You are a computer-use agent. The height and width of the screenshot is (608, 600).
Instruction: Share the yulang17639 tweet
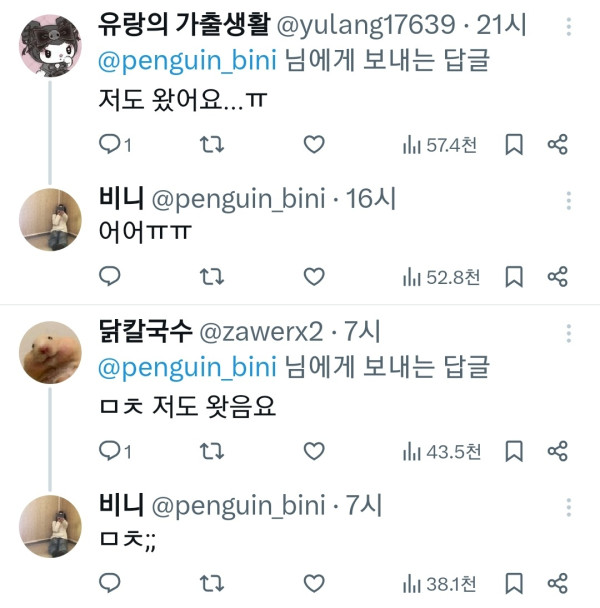pos(558,145)
